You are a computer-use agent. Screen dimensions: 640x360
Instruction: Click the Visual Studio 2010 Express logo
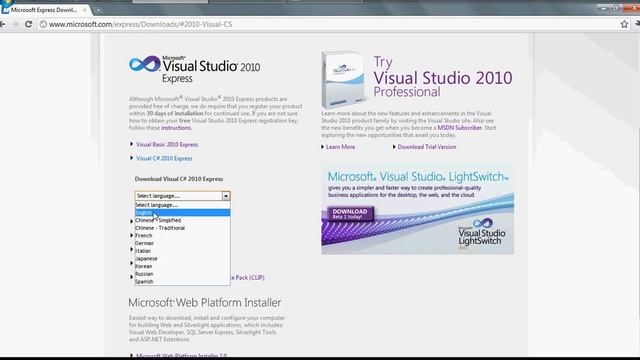pos(194,69)
